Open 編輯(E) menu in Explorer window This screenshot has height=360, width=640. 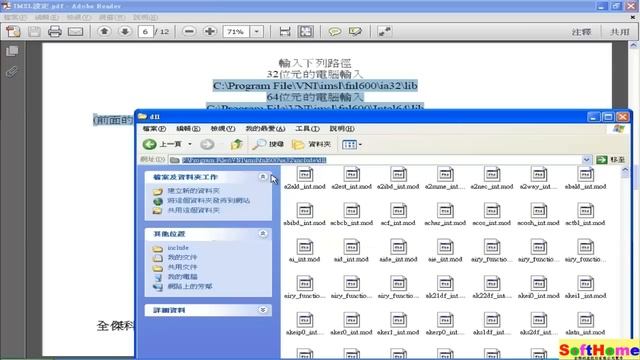coord(188,129)
